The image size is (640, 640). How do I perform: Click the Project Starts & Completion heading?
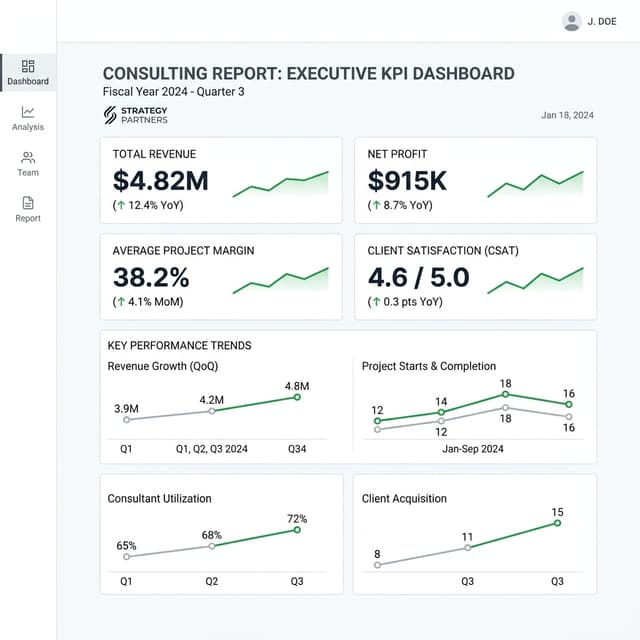pyautogui.click(x=429, y=366)
